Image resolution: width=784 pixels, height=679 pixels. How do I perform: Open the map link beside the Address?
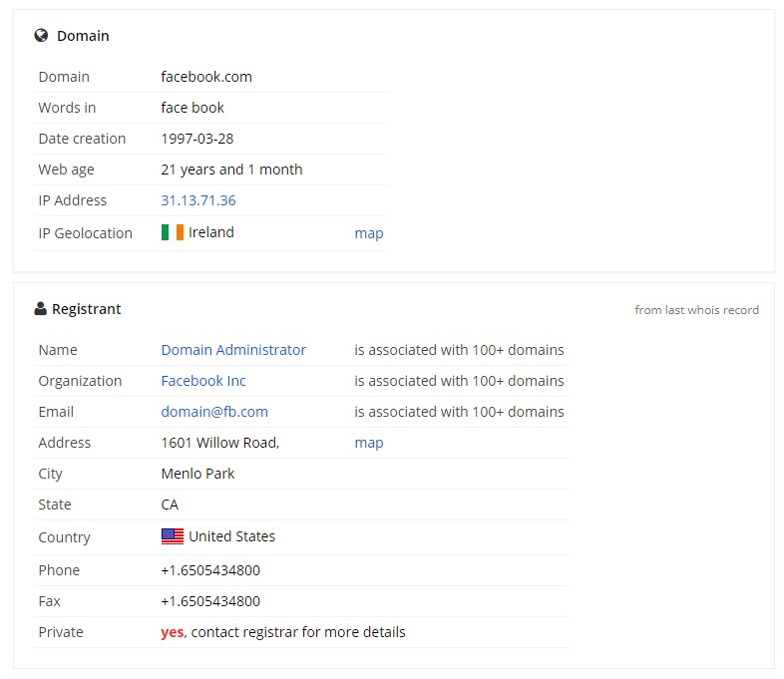point(368,443)
